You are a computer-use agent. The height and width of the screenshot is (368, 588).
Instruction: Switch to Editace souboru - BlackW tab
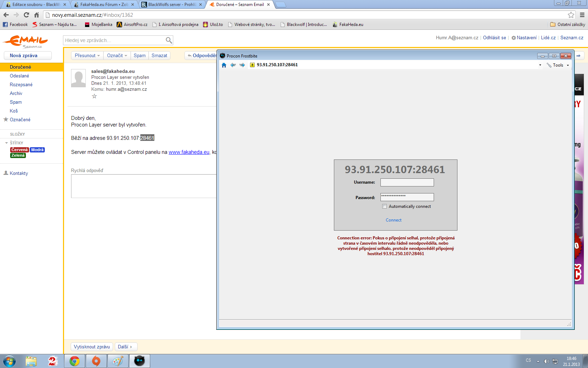point(36,5)
